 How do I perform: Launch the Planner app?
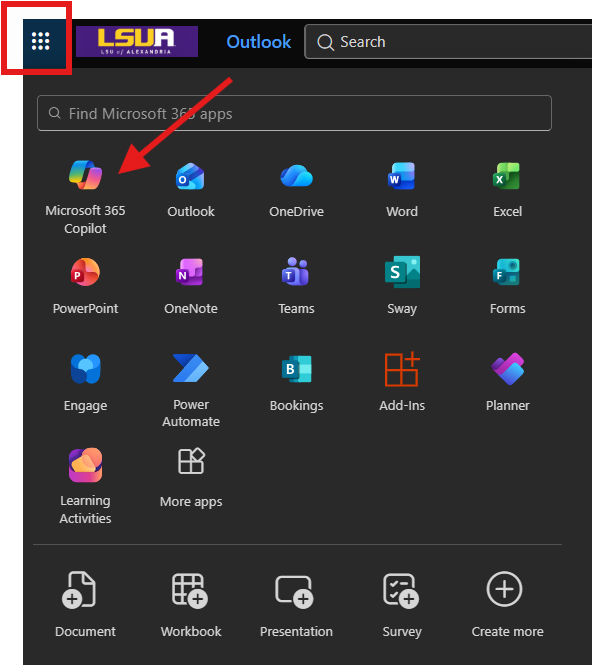(x=507, y=383)
